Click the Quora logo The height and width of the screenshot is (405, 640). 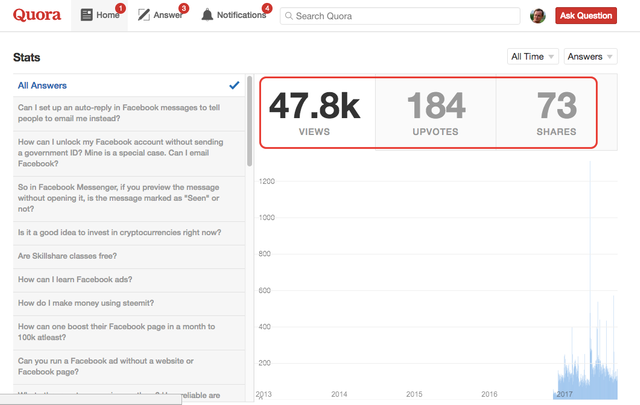(37, 15)
